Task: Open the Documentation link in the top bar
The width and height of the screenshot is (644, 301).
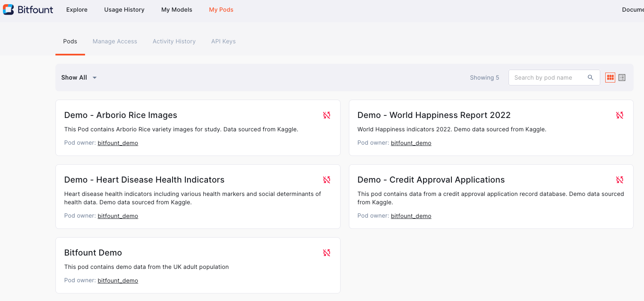Action: (633, 10)
